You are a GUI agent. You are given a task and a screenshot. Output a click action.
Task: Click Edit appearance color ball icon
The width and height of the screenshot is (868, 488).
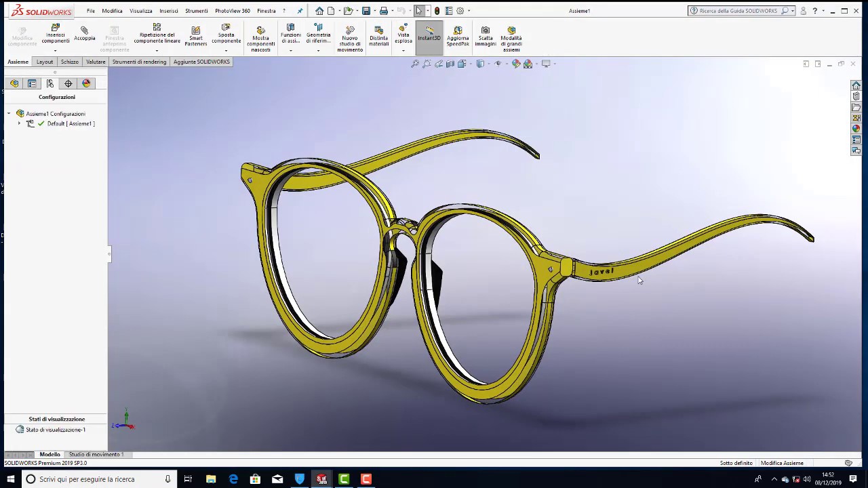pos(516,64)
